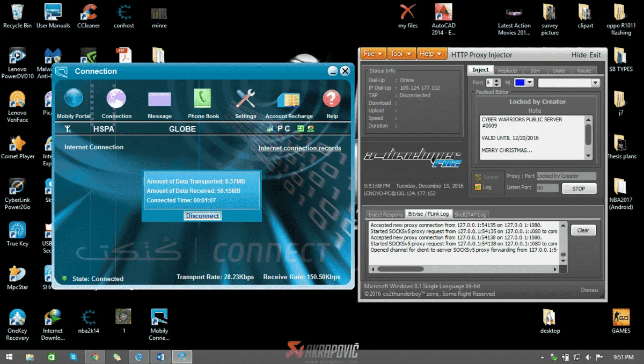644x364 pixels.
Task: Click the STOP button in Proxy Injector
Action: click(x=579, y=188)
